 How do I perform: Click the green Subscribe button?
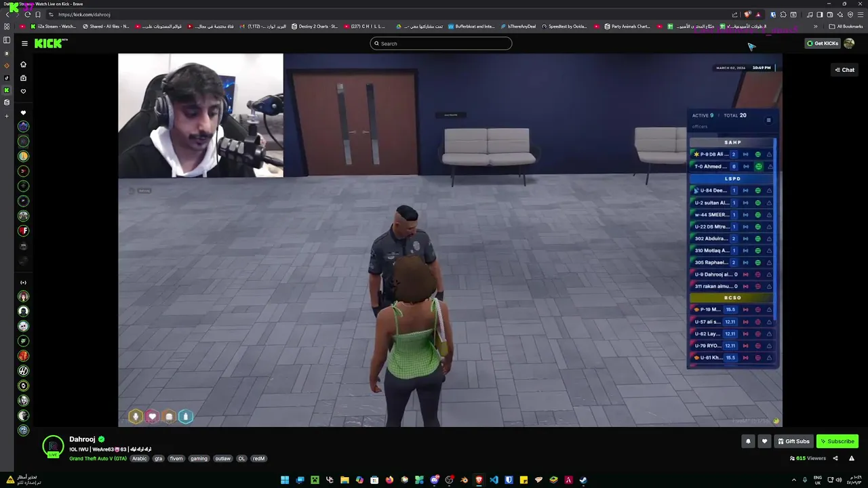point(837,441)
